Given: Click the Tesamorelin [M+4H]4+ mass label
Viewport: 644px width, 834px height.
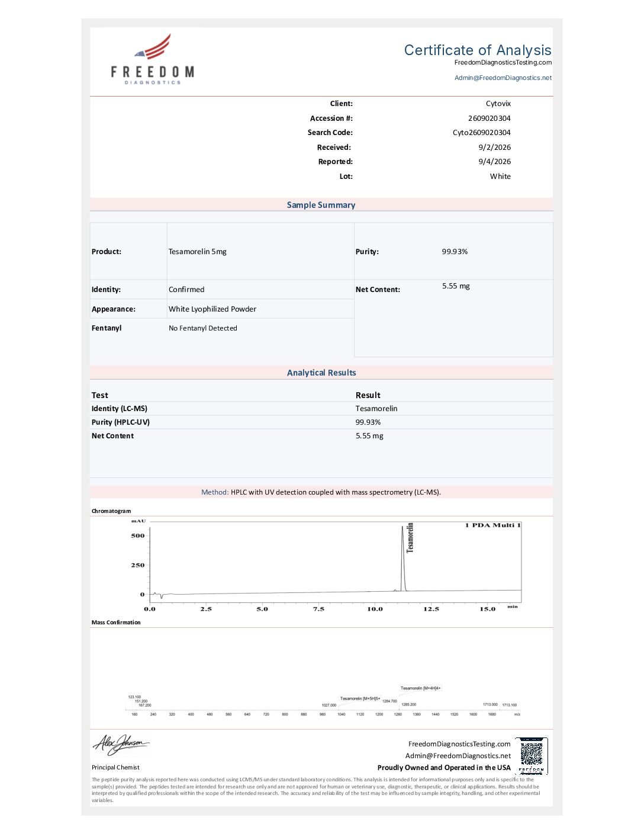Looking at the screenshot, I should (x=421, y=688).
